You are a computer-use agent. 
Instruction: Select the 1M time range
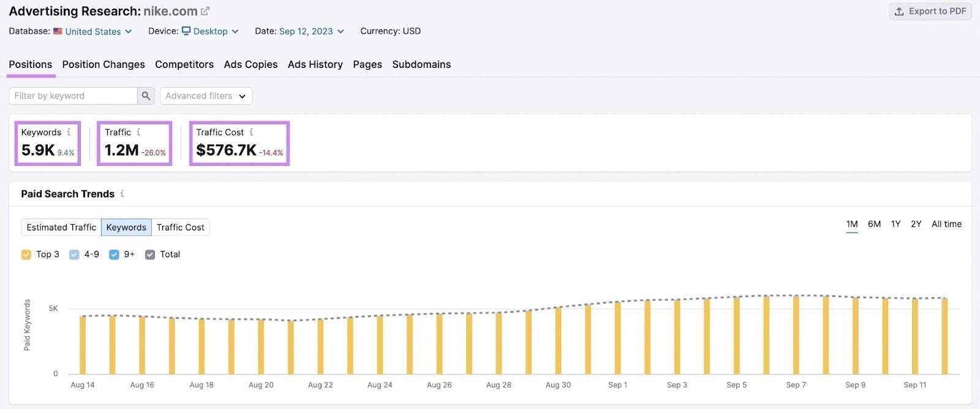point(852,224)
